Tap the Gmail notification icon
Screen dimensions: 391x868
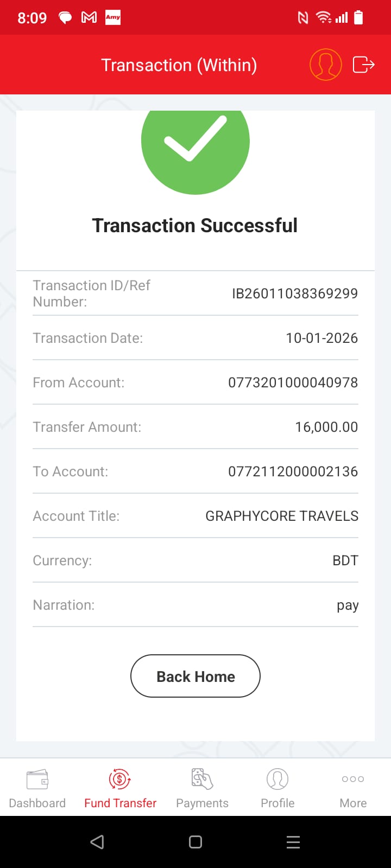(89, 18)
